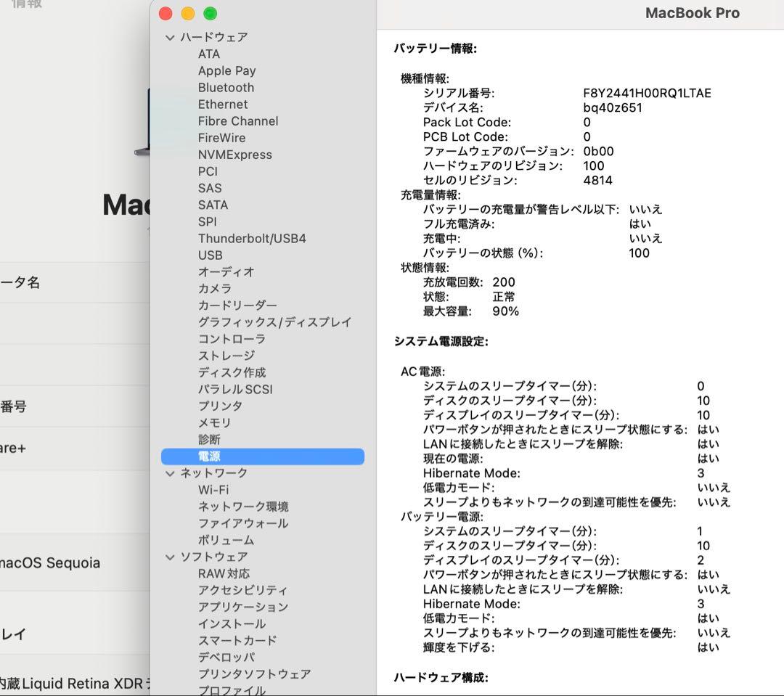Click the 状態 value 正常
Image resolution: width=784 pixels, height=696 pixels.
tap(504, 297)
